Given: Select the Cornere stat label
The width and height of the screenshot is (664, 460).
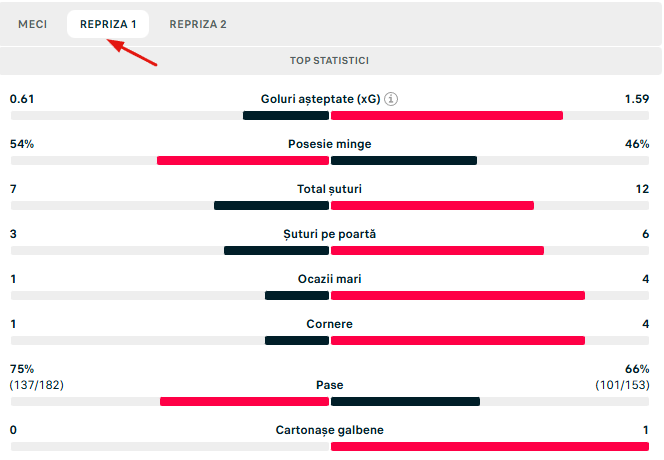Looking at the screenshot, I should (x=329, y=324).
